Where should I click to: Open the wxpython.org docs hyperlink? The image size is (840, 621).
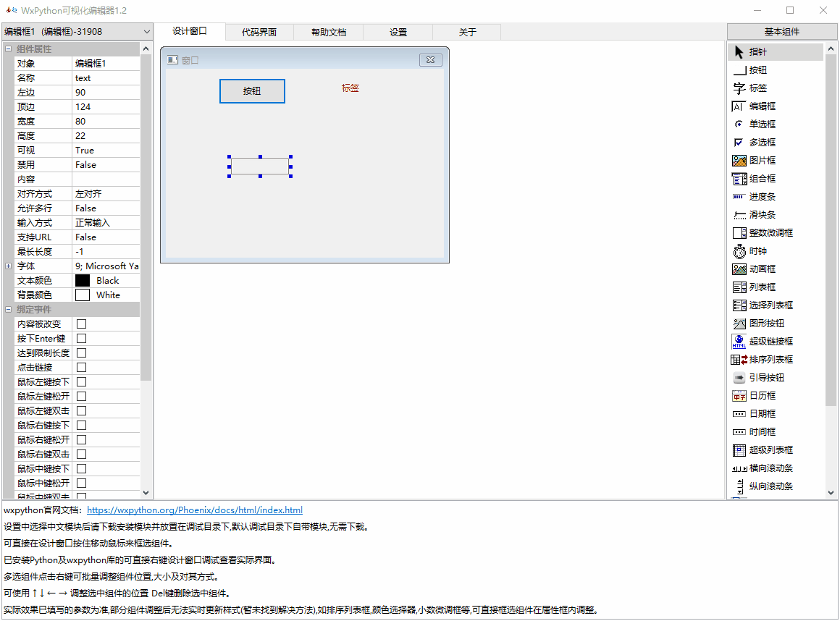195,510
